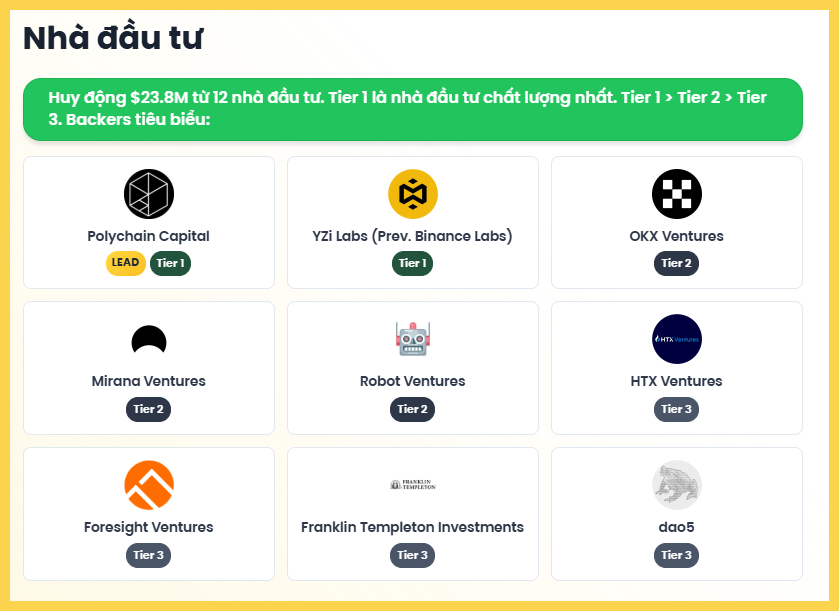839x611 pixels.
Task: Click the Foresight Ventures card label text
Action: click(148, 527)
